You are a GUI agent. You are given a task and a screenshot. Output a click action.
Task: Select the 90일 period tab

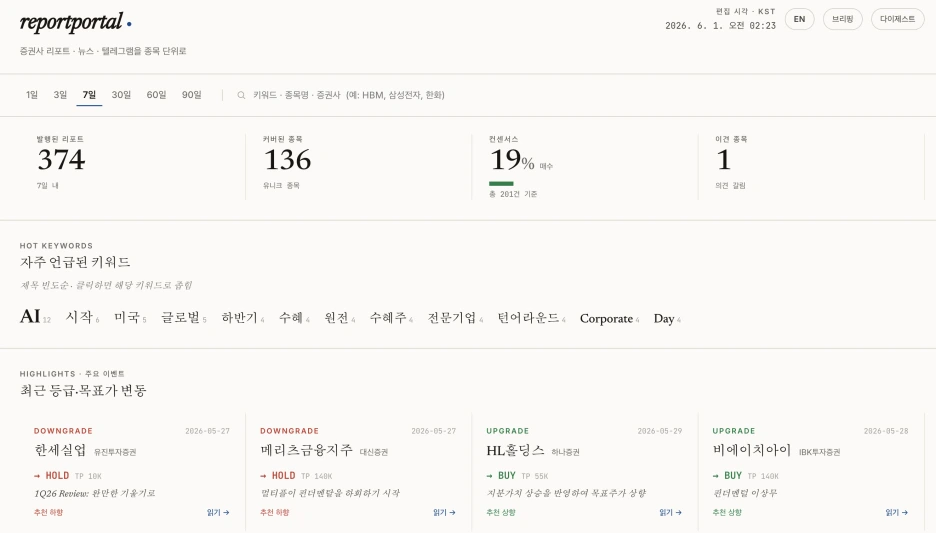(192, 95)
